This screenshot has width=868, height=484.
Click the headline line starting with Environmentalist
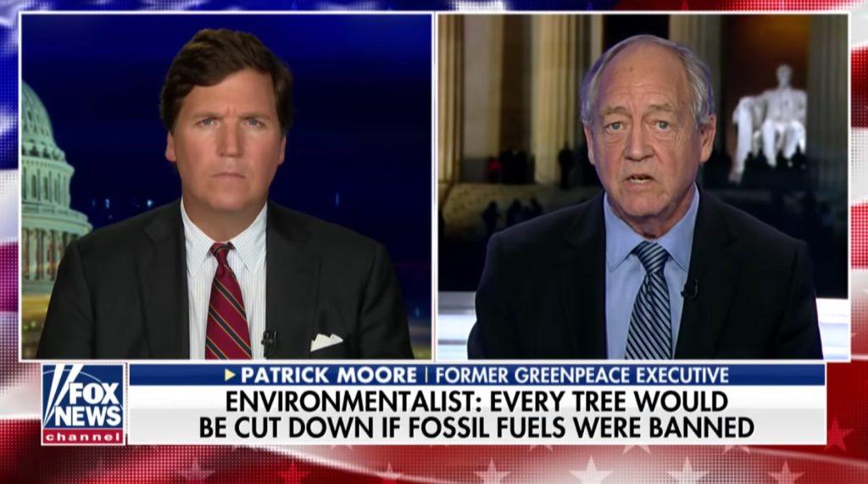click(x=476, y=402)
